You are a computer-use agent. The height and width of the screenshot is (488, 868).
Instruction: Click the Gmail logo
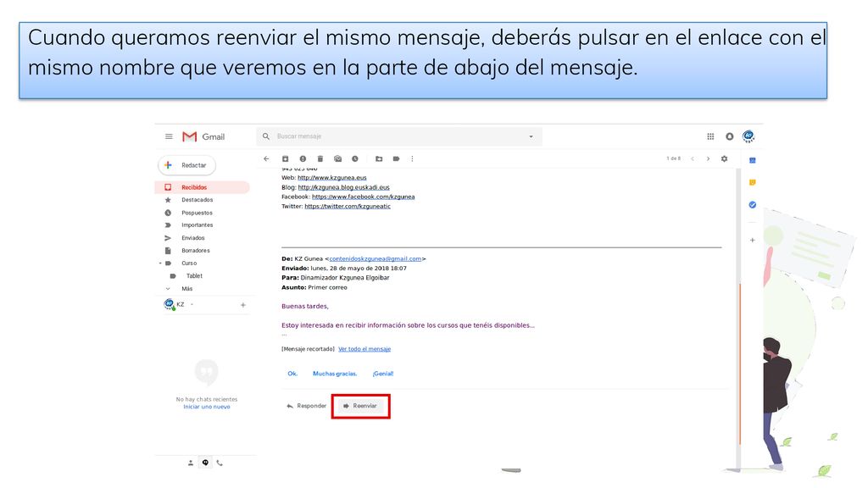[x=203, y=136]
